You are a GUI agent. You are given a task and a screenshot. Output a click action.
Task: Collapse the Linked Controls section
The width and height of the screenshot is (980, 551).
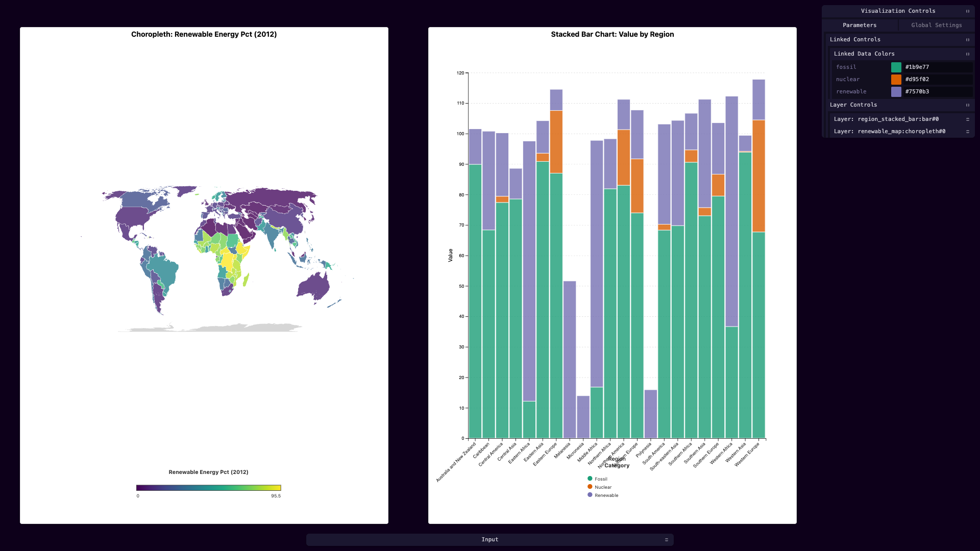click(x=967, y=40)
